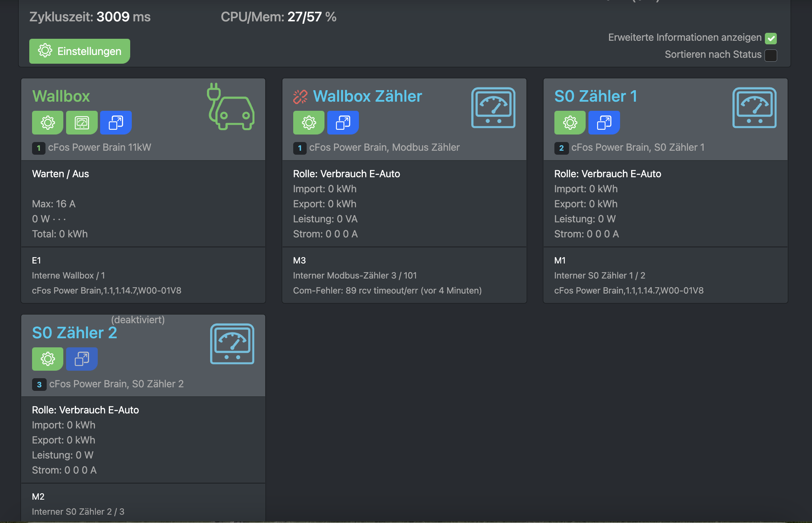The width and height of the screenshot is (812, 523).
Task: Click 'Leistung: 0 VA' in Wallbox Zähler
Action: (x=325, y=219)
